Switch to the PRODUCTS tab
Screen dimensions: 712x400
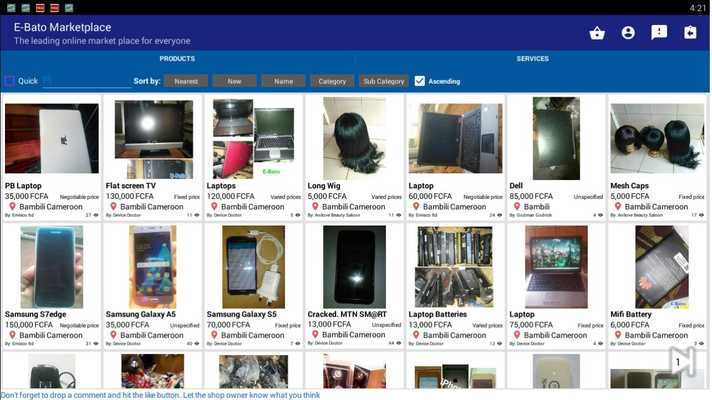click(177, 59)
